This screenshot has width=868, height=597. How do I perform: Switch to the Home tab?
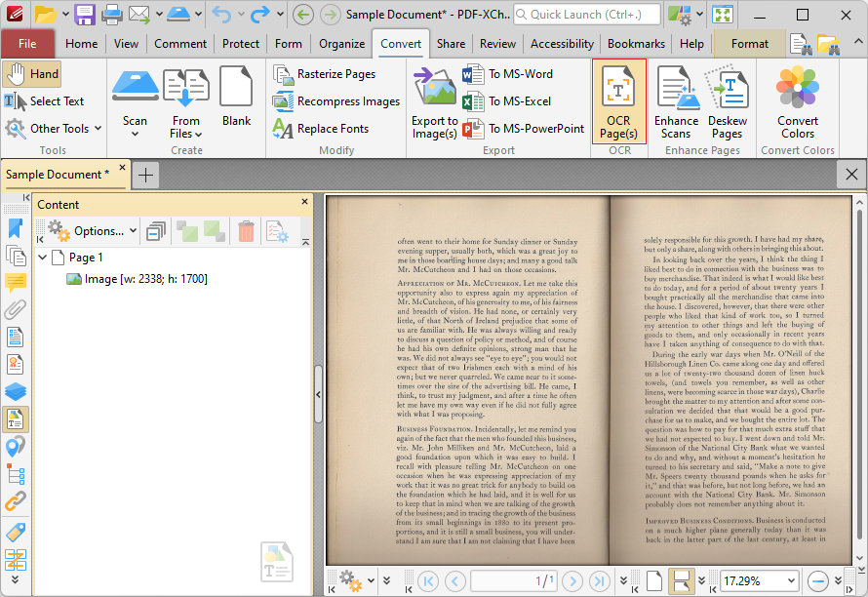[x=81, y=44]
